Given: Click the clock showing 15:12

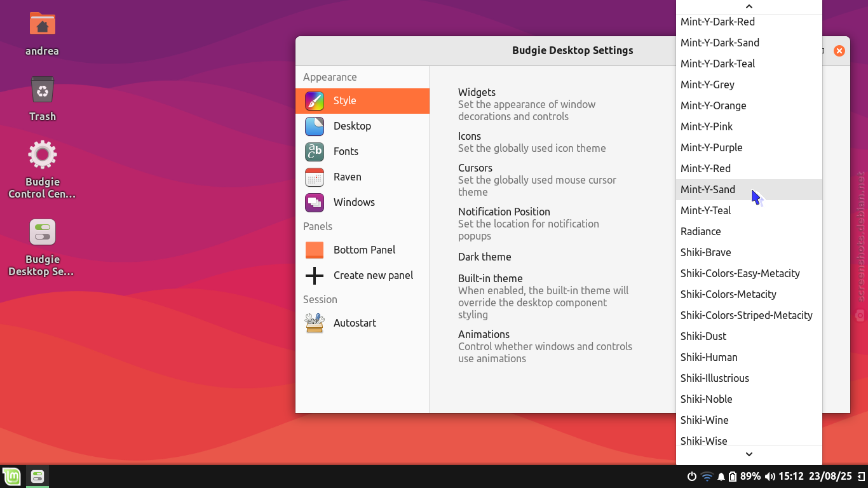Looking at the screenshot, I should (x=791, y=476).
